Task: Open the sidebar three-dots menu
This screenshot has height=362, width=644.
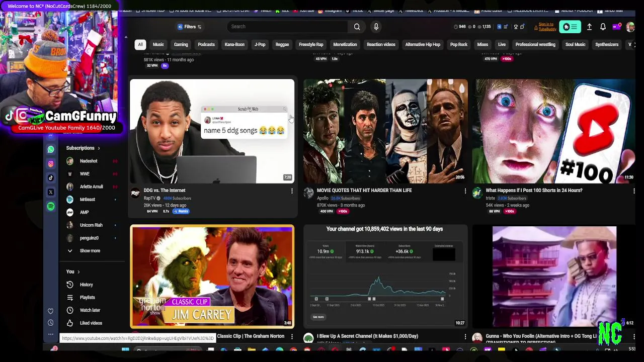Action: [50, 334]
